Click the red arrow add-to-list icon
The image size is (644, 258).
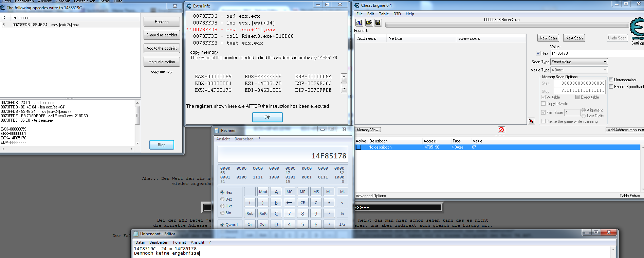tap(531, 121)
